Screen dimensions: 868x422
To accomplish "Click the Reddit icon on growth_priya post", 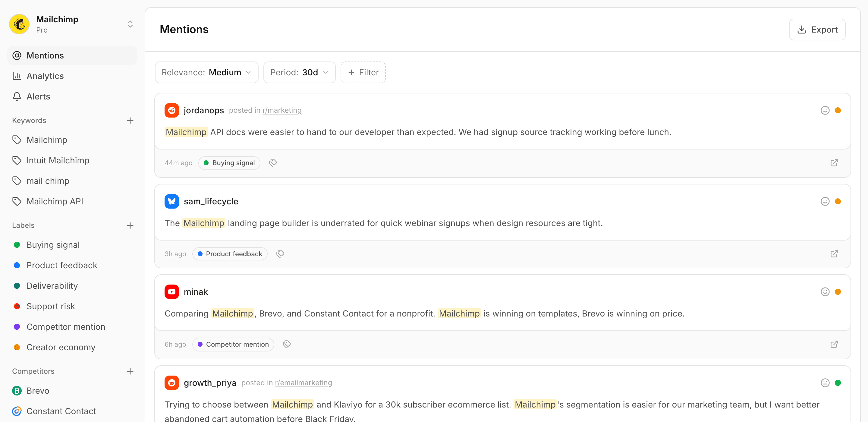I will coord(171,383).
